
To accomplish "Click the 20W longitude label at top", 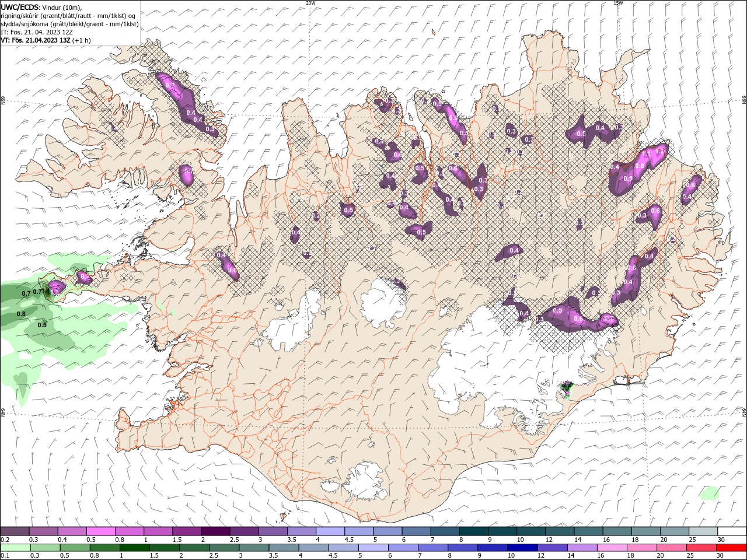I will [x=310, y=3].
